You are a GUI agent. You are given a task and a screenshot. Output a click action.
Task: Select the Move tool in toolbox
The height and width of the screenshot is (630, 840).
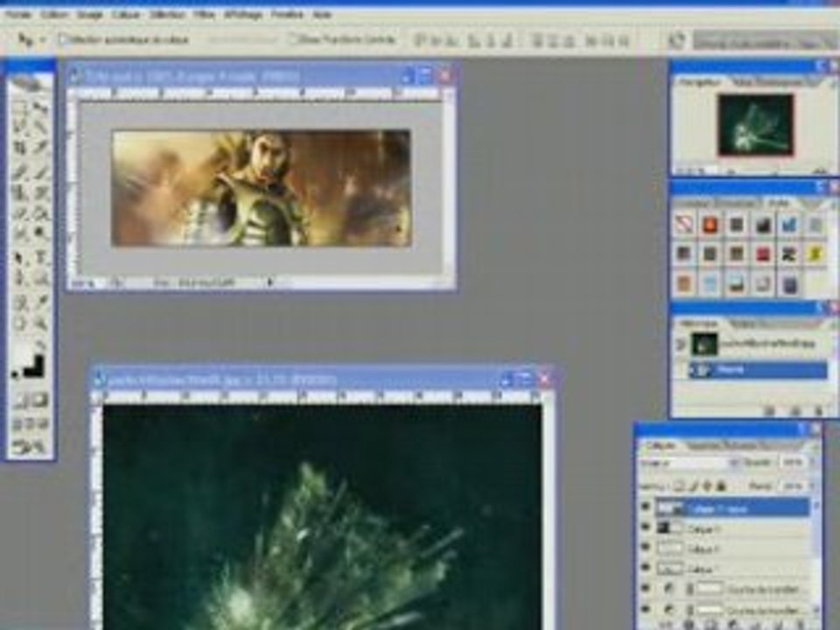pyautogui.click(x=40, y=107)
